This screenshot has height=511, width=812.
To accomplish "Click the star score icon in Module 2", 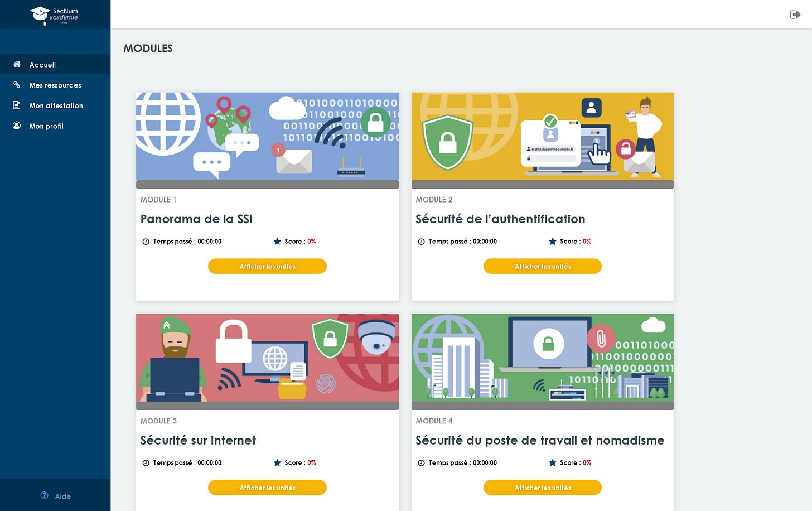I will pyautogui.click(x=553, y=242).
